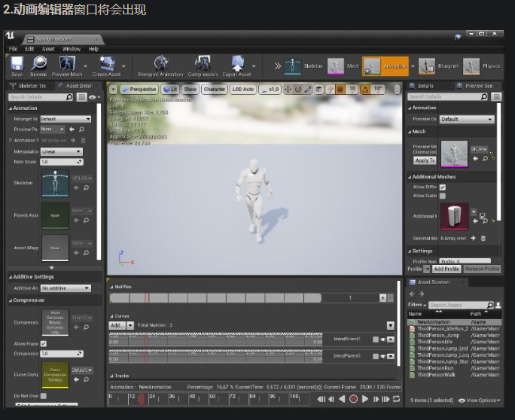Toggle the Allow Custom checkbox
Image resolution: width=515 pixels, height=420 pixels.
[x=443, y=196]
